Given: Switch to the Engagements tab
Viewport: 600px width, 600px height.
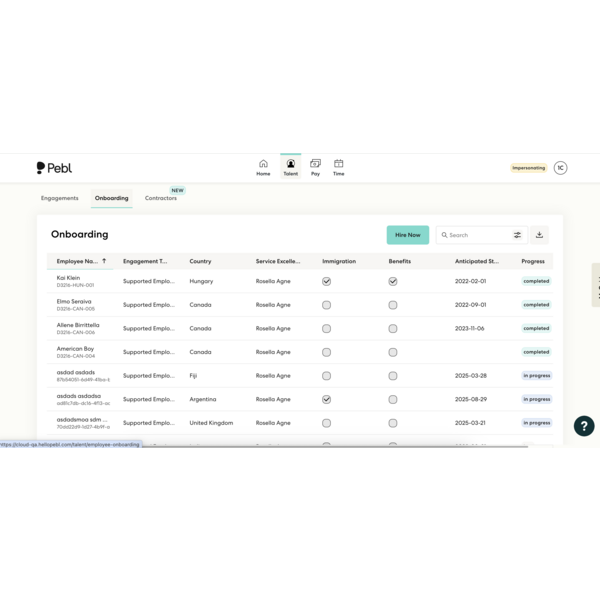Looking at the screenshot, I should pyautogui.click(x=60, y=198).
